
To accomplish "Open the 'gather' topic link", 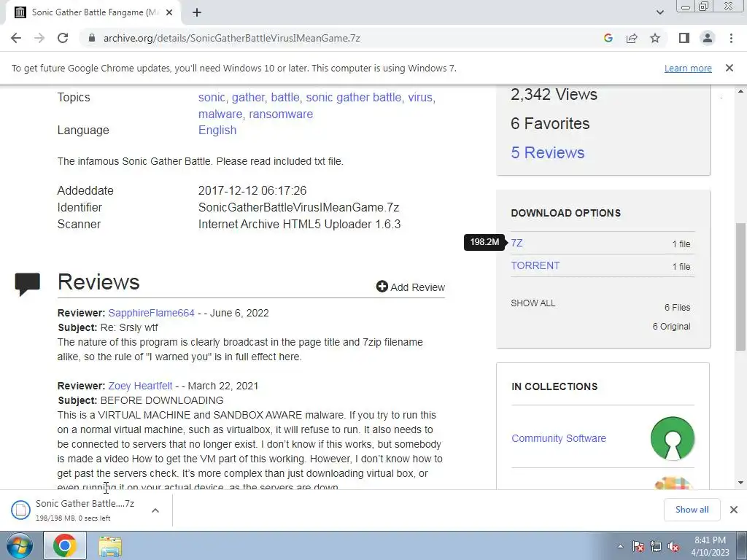I will coord(248,97).
